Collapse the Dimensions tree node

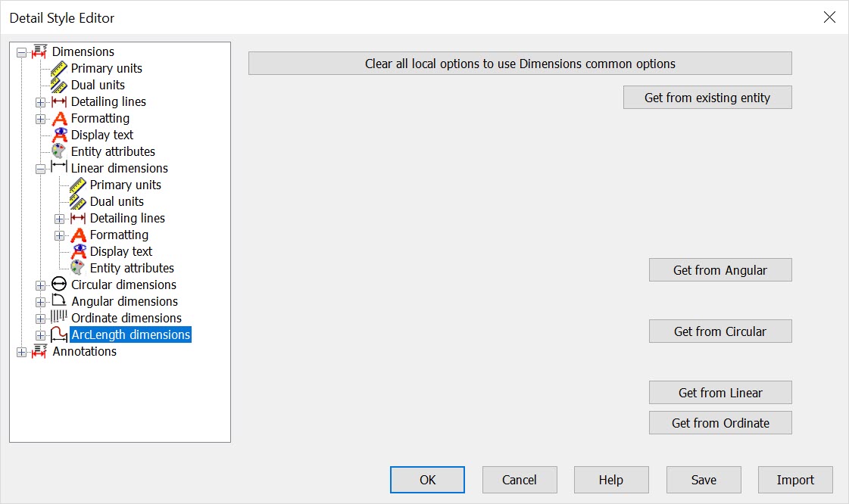(x=20, y=51)
